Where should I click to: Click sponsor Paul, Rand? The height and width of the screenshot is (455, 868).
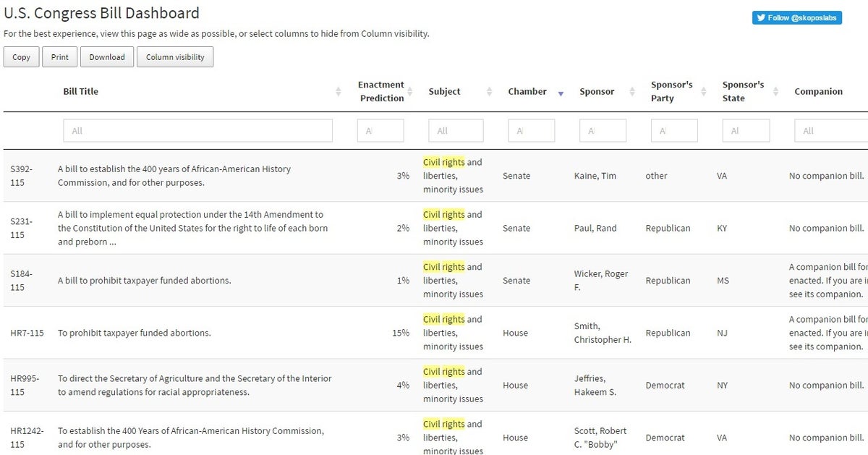595,228
